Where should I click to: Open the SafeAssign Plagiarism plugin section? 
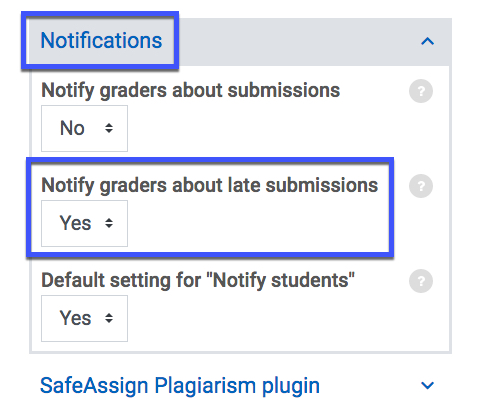(180, 386)
